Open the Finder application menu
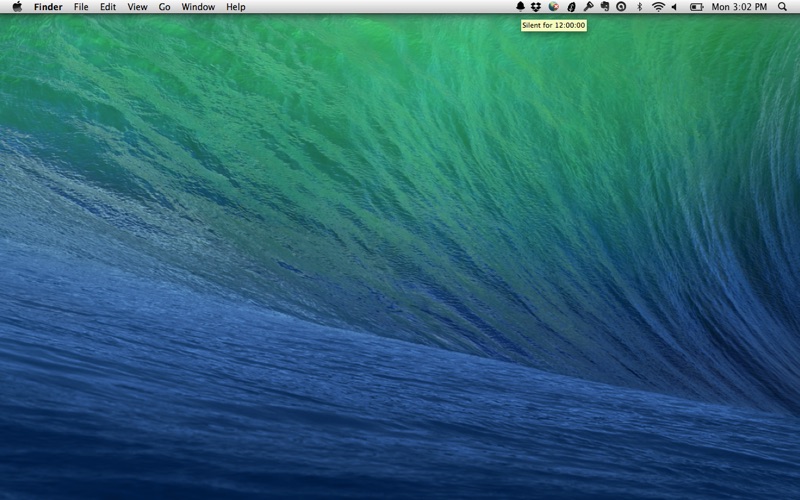Image resolution: width=800 pixels, height=500 pixels. point(48,7)
